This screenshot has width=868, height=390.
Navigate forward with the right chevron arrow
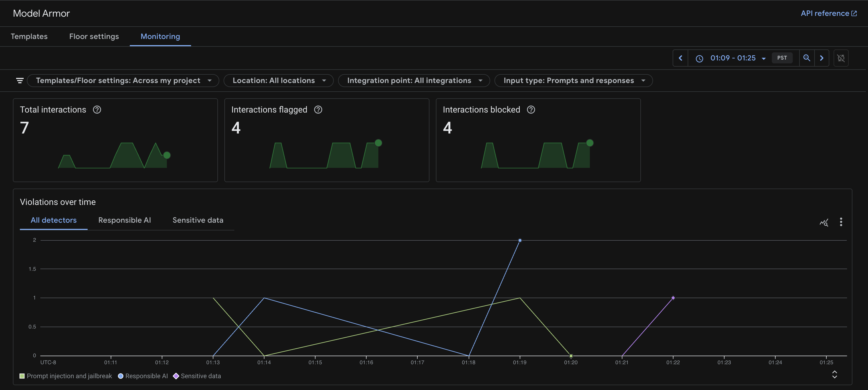click(822, 58)
